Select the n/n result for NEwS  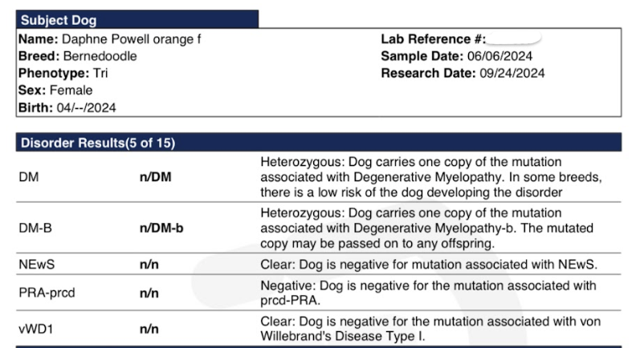pos(149,265)
